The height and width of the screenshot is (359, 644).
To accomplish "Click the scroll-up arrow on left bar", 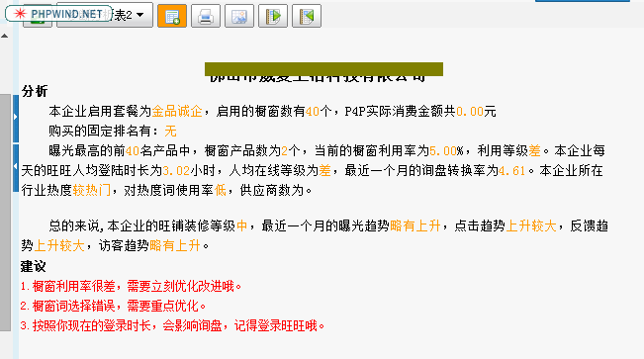I will [x=5, y=37].
